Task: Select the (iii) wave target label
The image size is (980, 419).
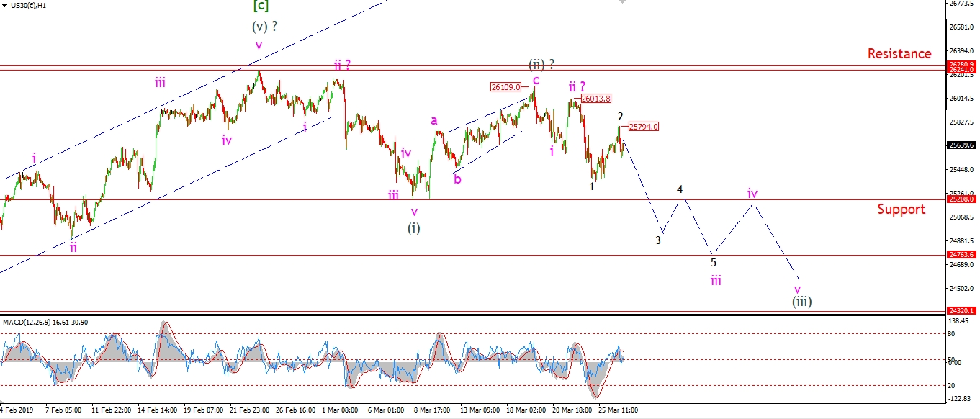Action: coord(802,302)
